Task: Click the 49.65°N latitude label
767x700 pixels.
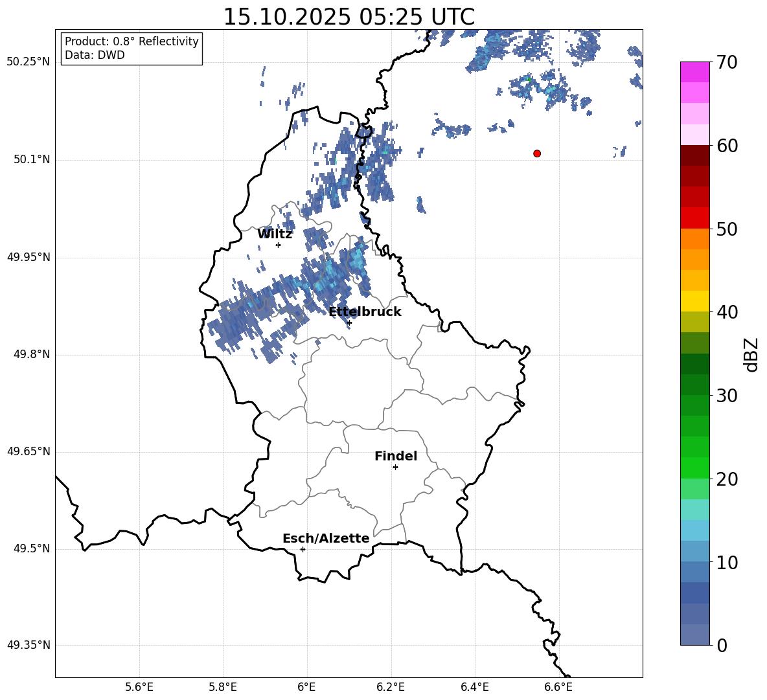Action: 29,451
